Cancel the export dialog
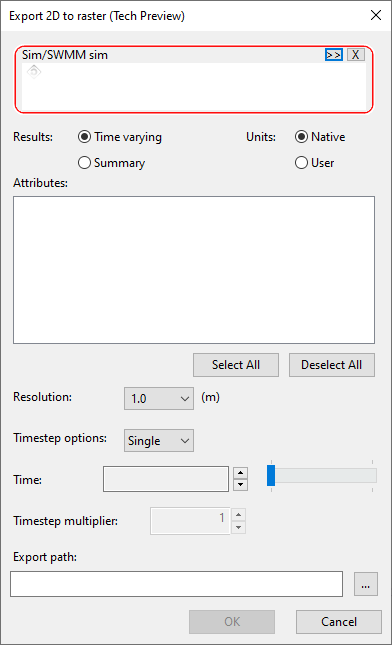This screenshot has height=645, width=392. coord(339,622)
